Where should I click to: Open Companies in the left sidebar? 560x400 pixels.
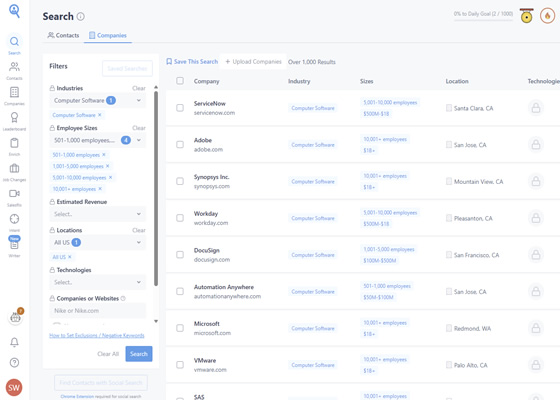[14, 96]
